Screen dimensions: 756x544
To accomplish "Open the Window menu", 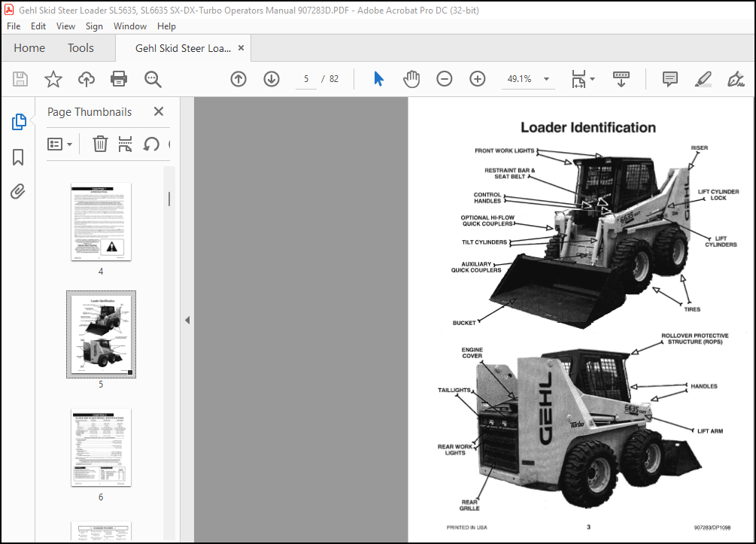I will click(129, 26).
